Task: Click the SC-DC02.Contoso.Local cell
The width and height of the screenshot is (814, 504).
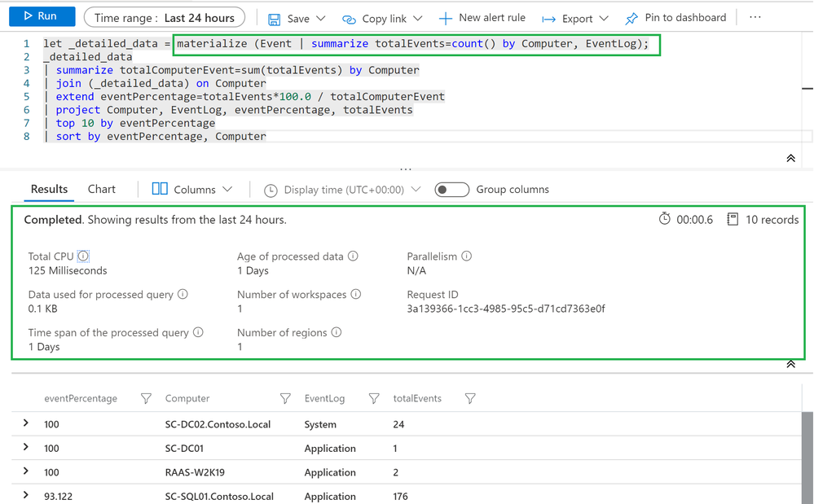Action: coord(218,424)
